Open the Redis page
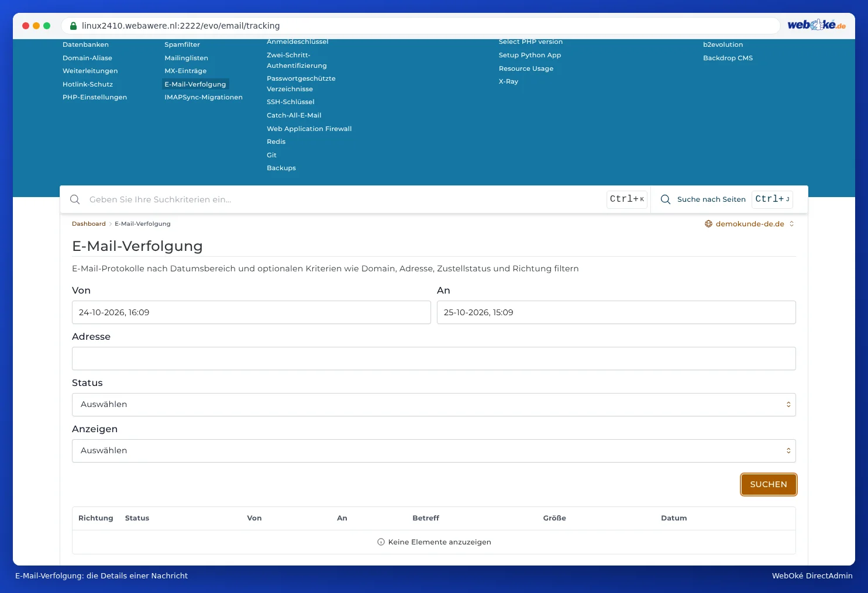This screenshot has width=868, height=593. point(276,142)
